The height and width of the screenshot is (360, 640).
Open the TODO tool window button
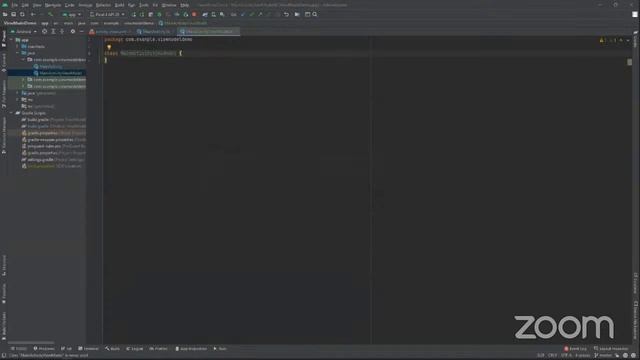[x=19, y=349]
